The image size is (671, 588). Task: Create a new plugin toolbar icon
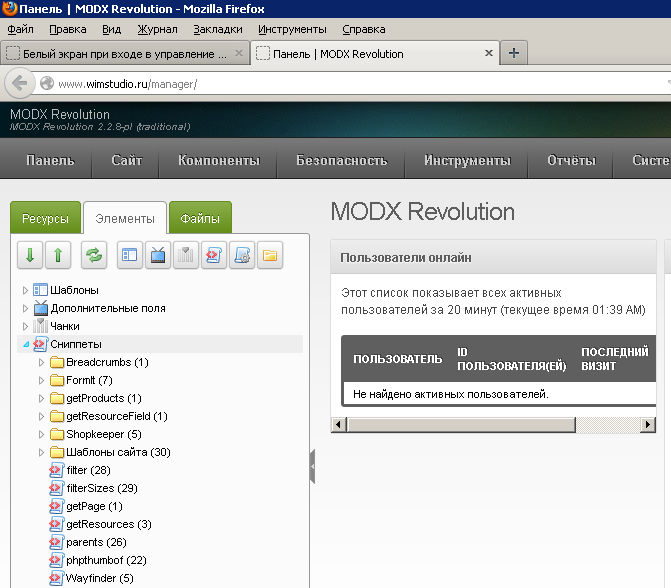click(242, 255)
